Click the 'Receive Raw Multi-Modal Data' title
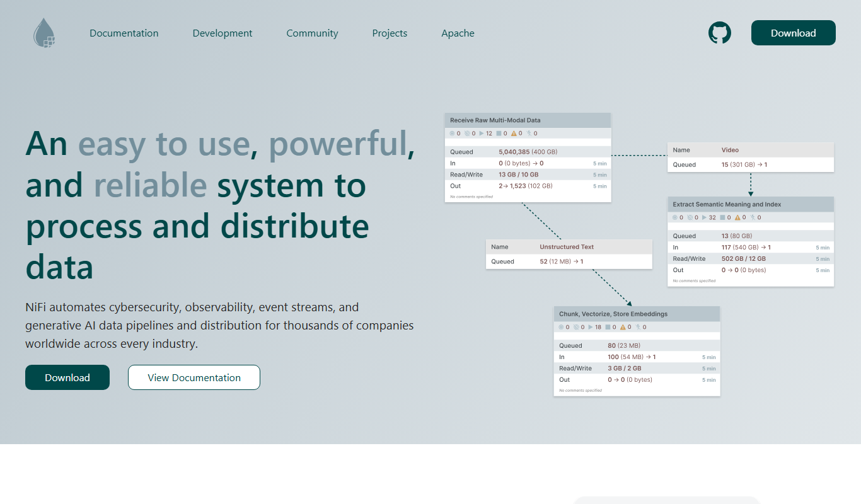The width and height of the screenshot is (861, 504). (x=495, y=120)
